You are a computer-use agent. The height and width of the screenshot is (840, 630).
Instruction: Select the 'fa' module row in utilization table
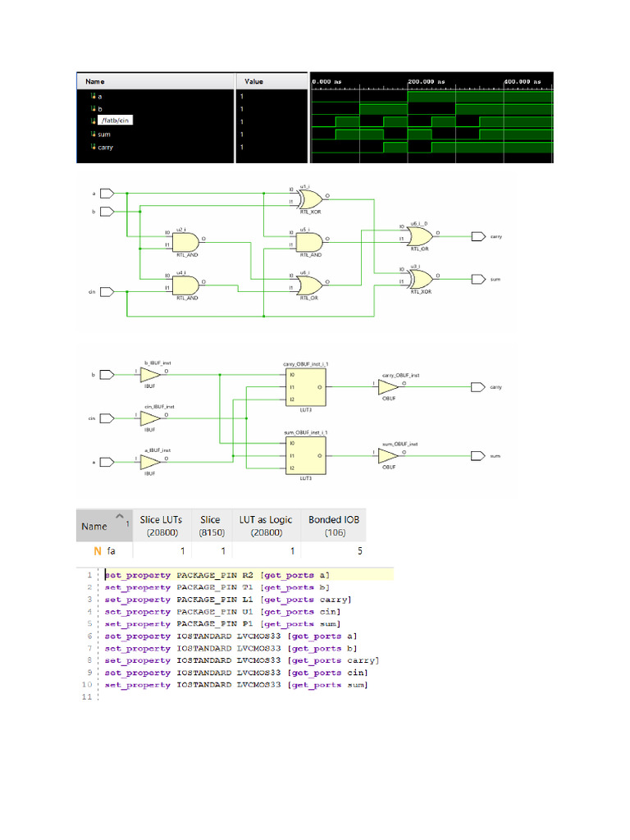tap(221, 550)
